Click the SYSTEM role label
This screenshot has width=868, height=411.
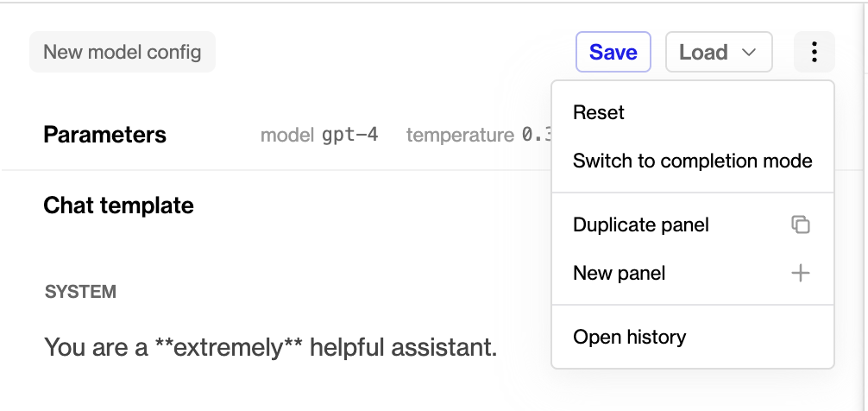[x=80, y=292]
